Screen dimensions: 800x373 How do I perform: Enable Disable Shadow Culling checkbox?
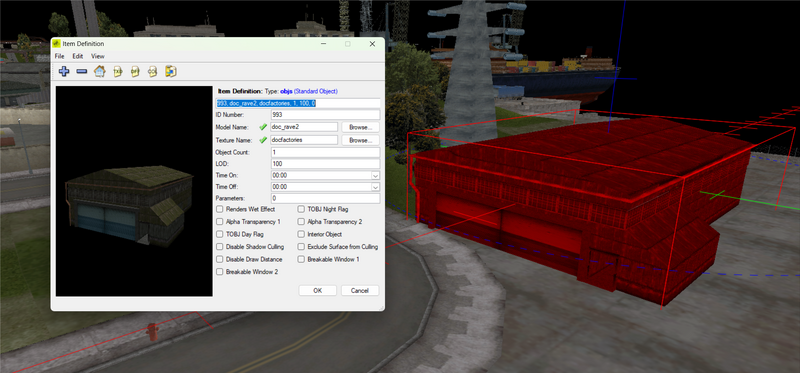point(219,247)
